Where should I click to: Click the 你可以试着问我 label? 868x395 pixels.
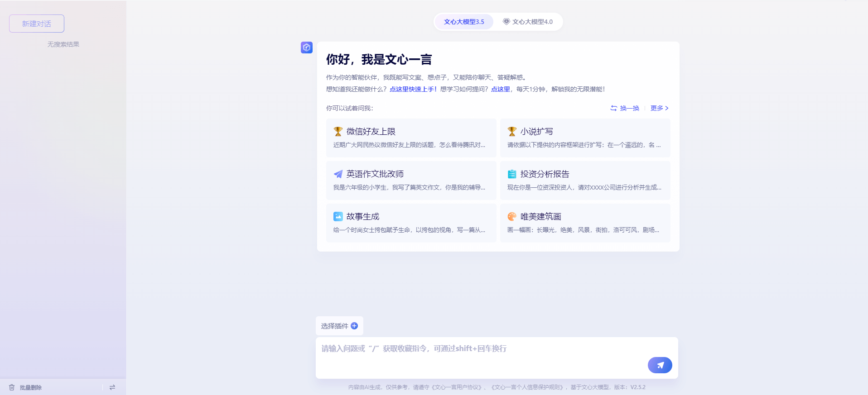click(350, 108)
